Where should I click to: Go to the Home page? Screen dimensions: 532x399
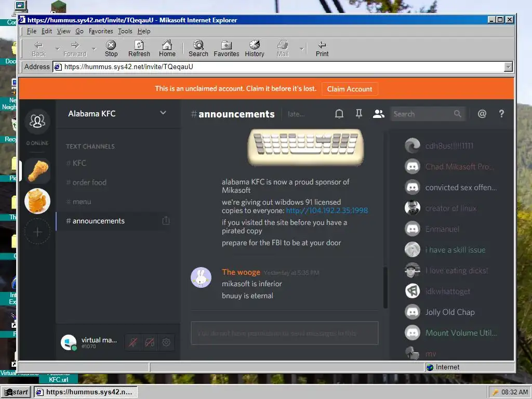click(x=167, y=48)
